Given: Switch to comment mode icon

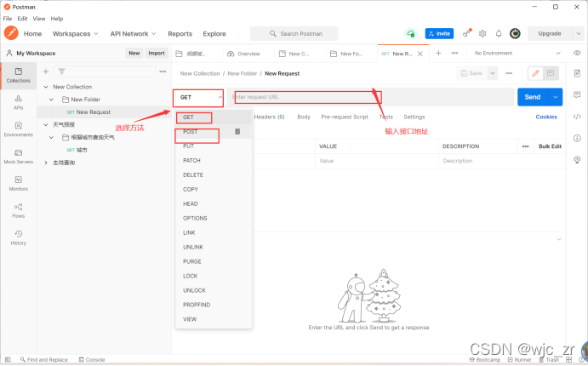Looking at the screenshot, I should pyautogui.click(x=551, y=73).
